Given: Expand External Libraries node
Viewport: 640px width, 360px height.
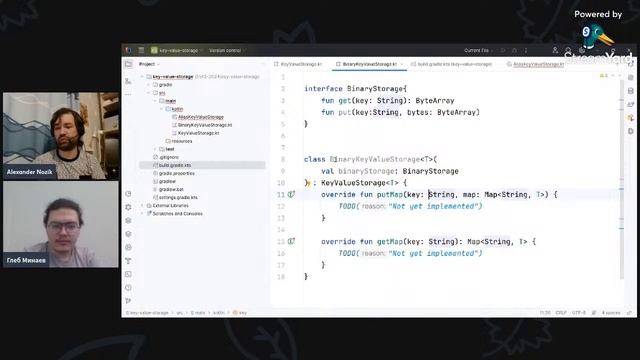Looking at the screenshot, I should [x=142, y=205].
